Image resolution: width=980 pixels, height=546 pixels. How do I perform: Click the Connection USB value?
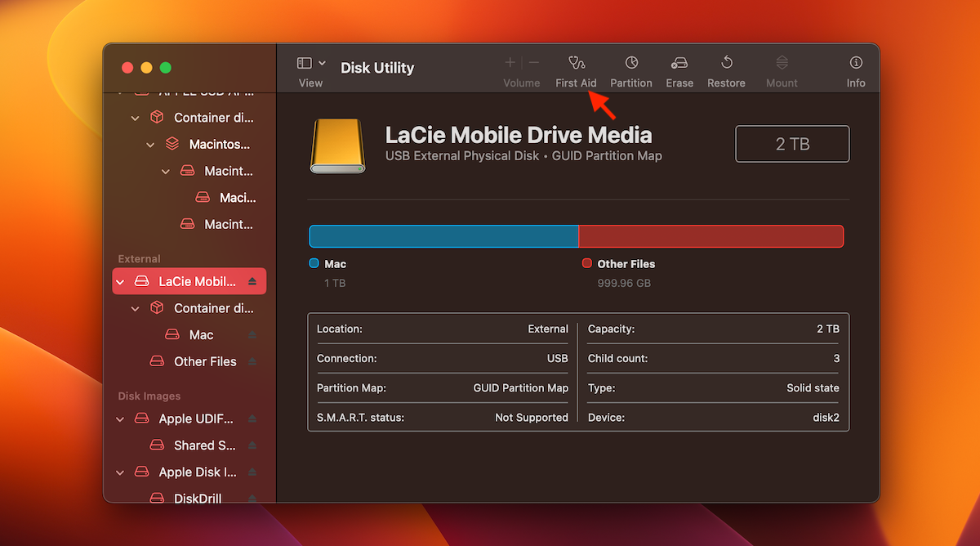[x=558, y=359]
